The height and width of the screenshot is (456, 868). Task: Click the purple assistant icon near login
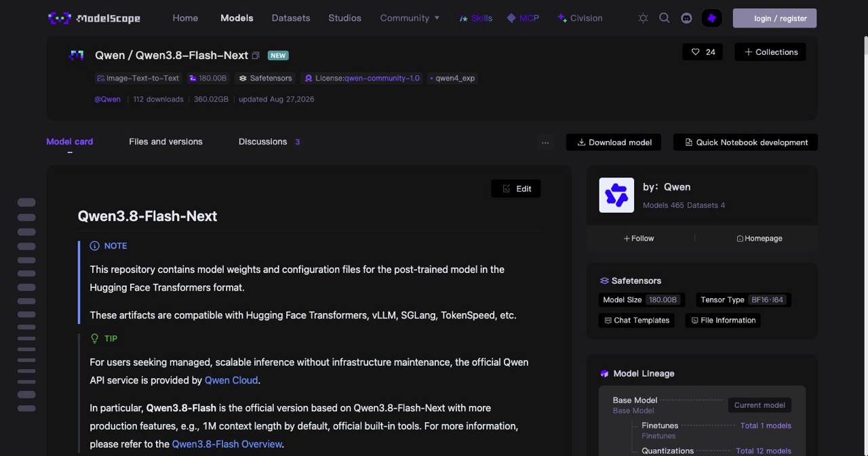(x=711, y=18)
